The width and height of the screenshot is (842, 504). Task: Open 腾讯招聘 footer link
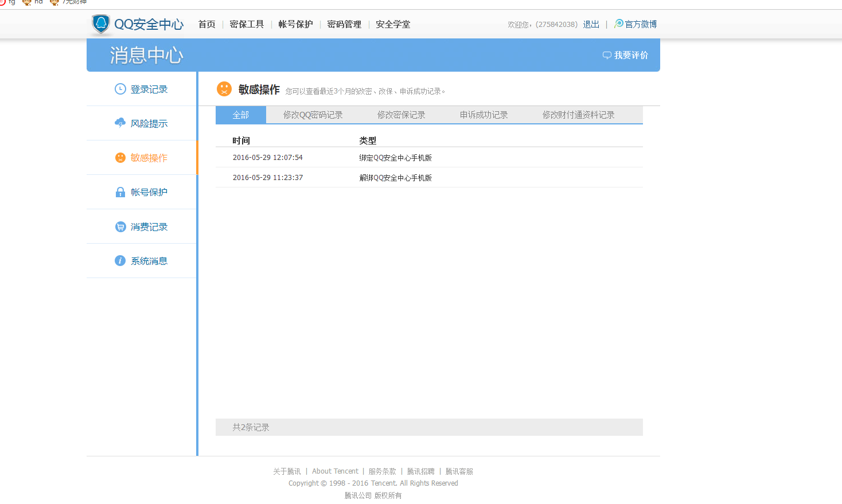pos(421,471)
